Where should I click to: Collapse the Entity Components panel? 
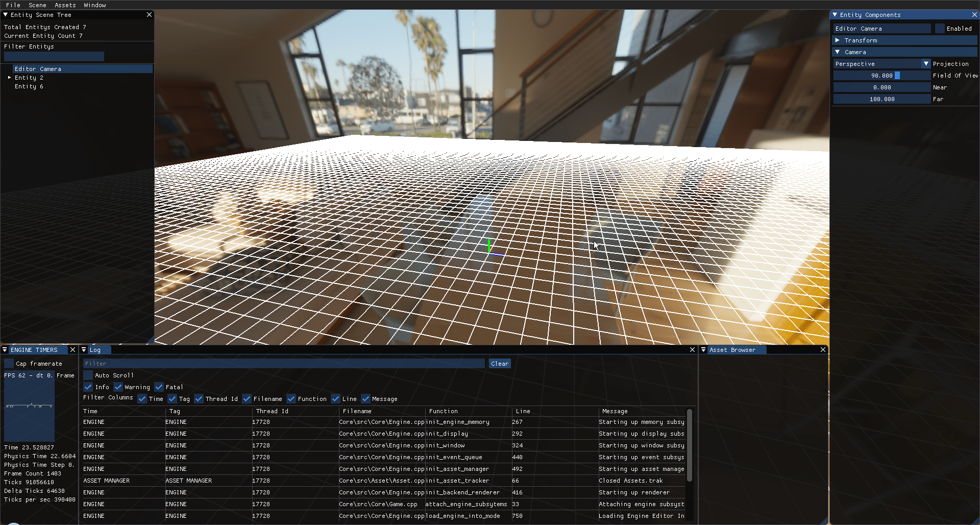(835, 15)
